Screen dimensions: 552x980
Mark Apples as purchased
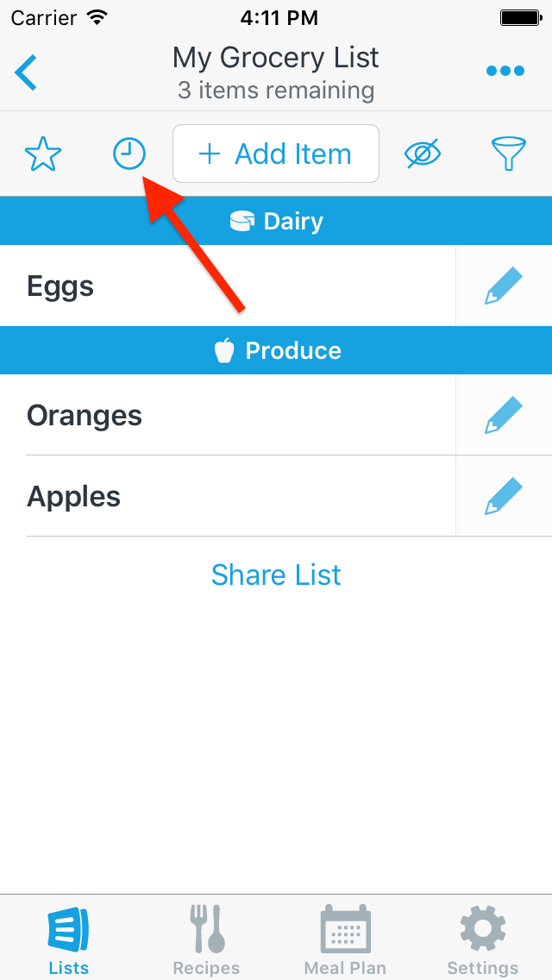pos(224,497)
